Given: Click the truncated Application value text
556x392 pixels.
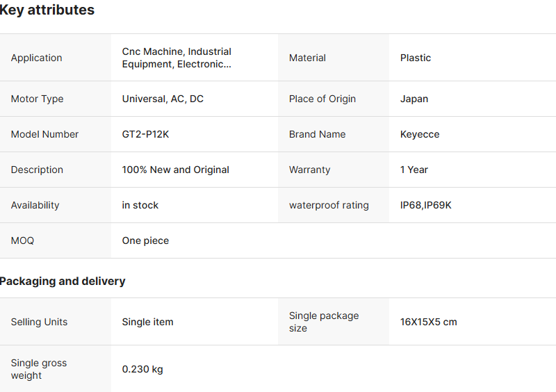Looking at the screenshot, I should point(177,58).
